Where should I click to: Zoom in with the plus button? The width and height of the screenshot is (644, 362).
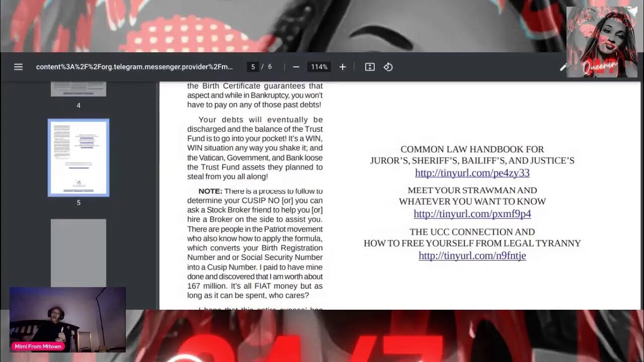[x=343, y=67]
